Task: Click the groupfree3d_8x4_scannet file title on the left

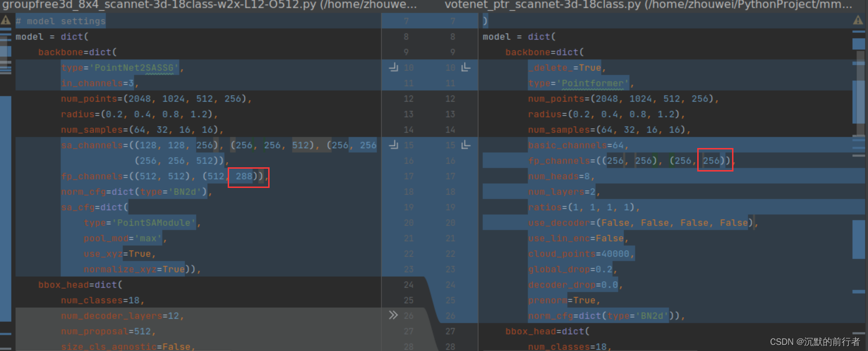Action: point(210,5)
